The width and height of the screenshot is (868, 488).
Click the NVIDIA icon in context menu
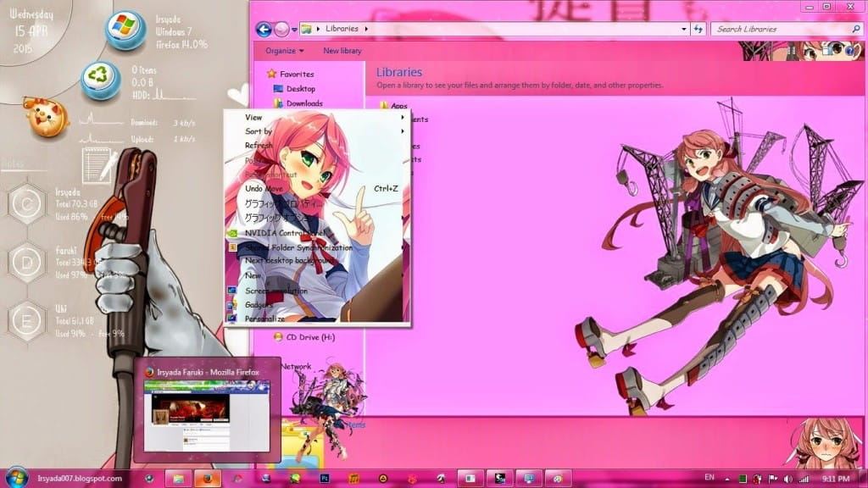[x=233, y=234]
